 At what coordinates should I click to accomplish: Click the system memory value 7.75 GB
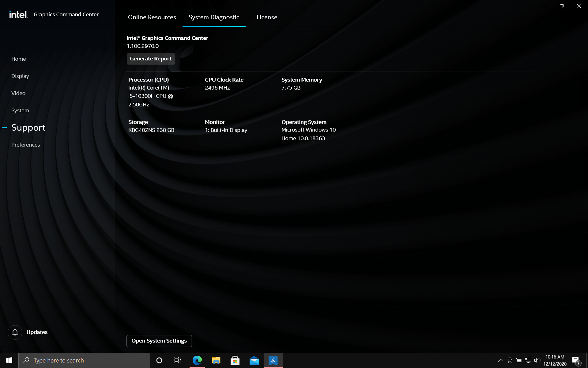coord(291,88)
